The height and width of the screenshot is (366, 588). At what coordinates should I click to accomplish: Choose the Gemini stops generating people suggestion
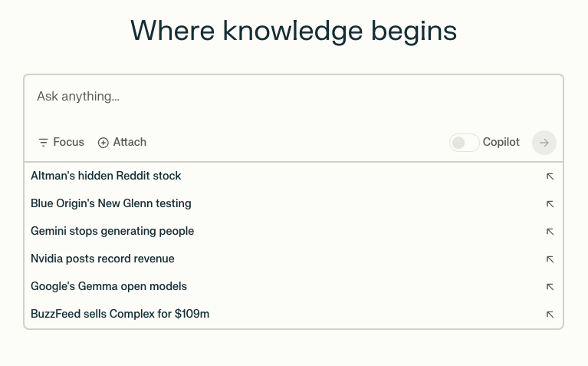pyautogui.click(x=112, y=231)
